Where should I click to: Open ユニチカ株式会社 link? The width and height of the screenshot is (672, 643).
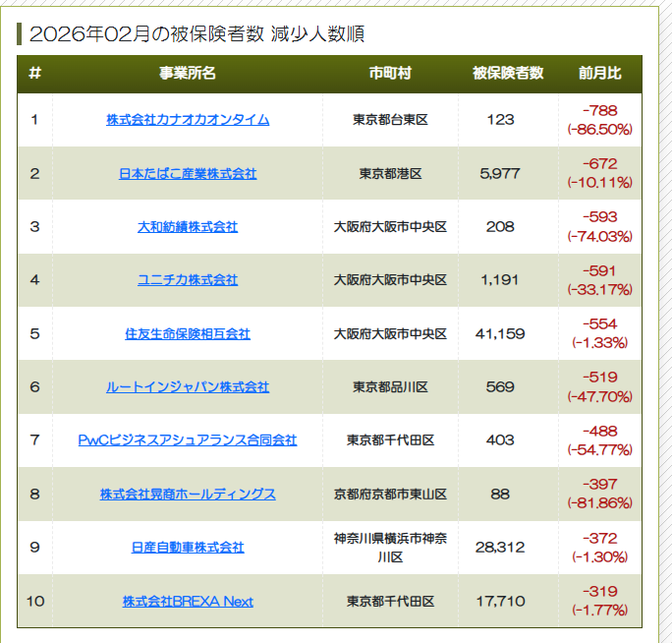pyautogui.click(x=188, y=280)
